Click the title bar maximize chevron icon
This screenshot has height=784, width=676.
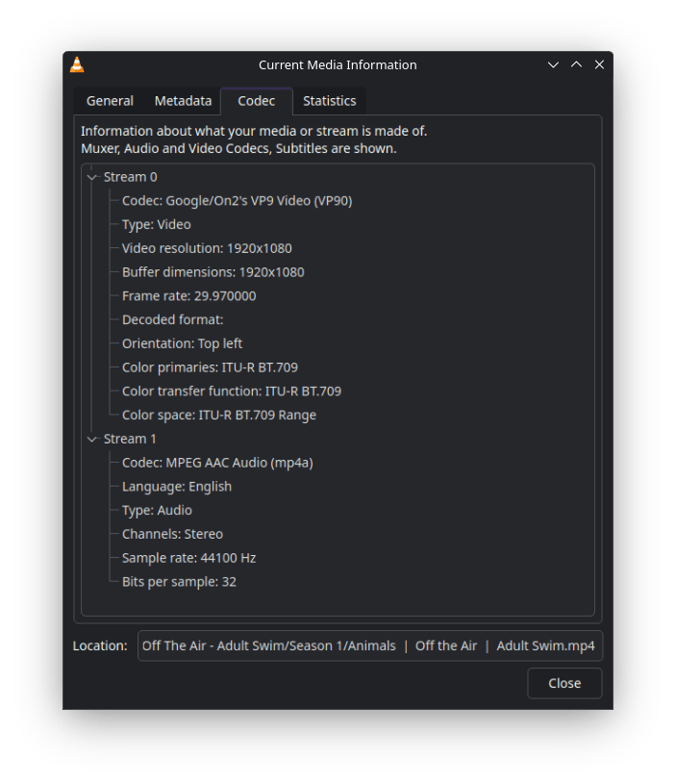pos(576,64)
